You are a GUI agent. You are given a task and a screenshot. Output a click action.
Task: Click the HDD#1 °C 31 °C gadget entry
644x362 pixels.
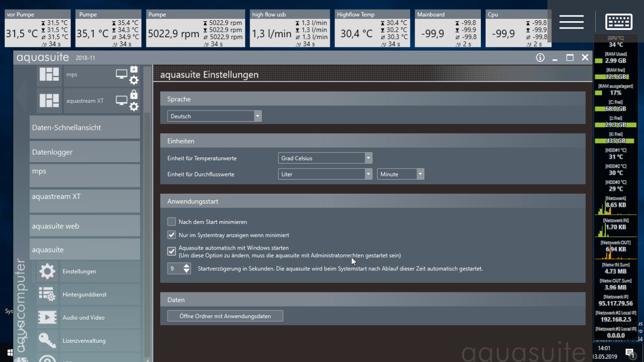click(x=616, y=153)
